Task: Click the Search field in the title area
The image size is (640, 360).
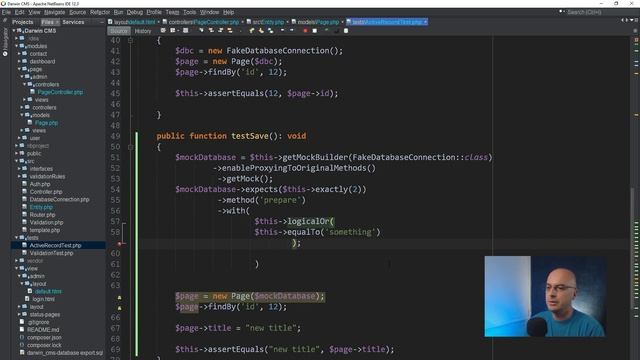Action: [584, 12]
